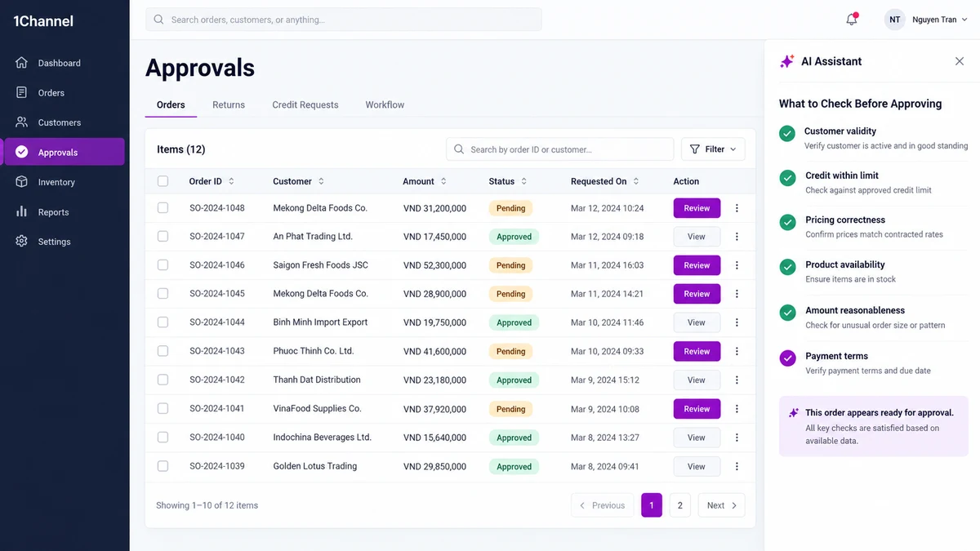Click the NT user avatar
980x551 pixels.
pos(895,20)
